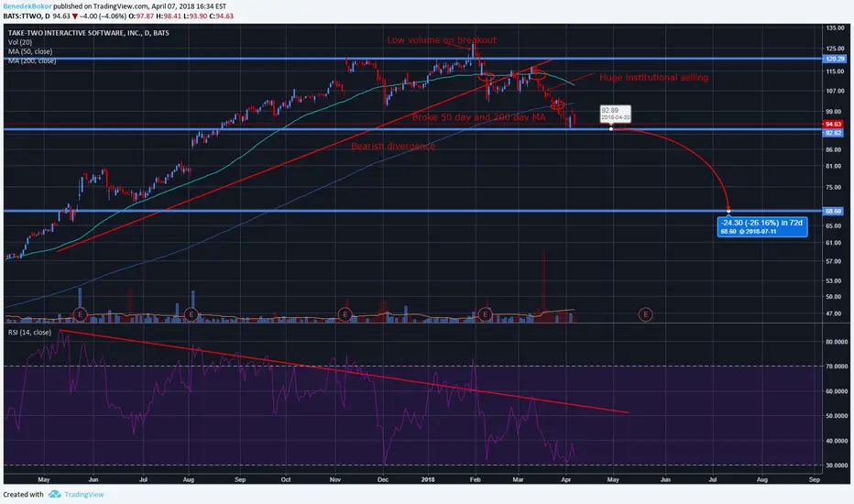
Task: Click the 135.00 value on the price axis
Action: point(835,27)
